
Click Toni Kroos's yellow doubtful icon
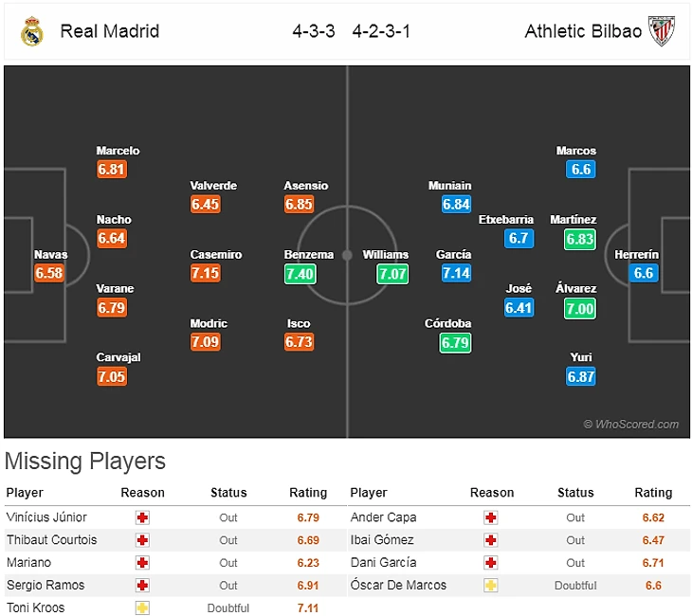142,607
